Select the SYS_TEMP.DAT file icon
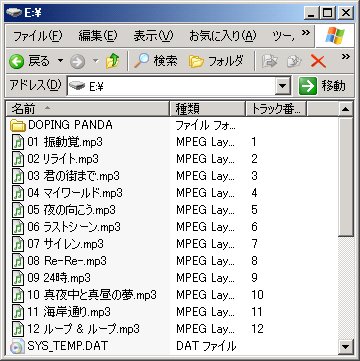 coord(18,346)
